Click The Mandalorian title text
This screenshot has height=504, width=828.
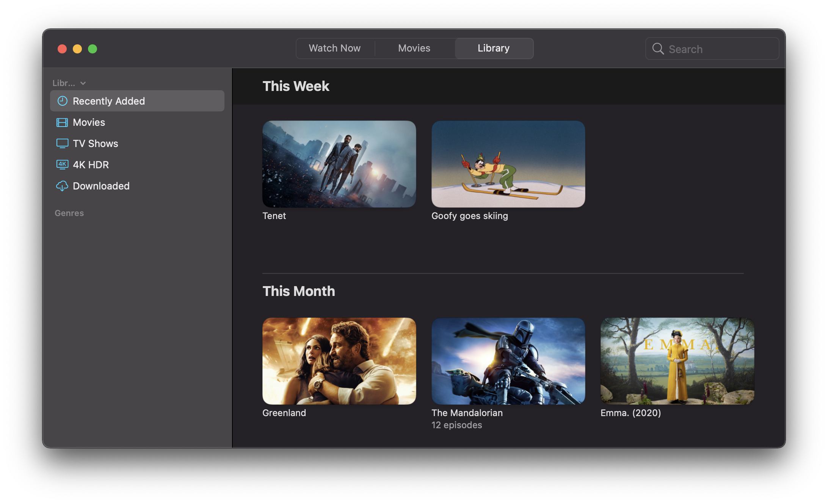point(467,413)
